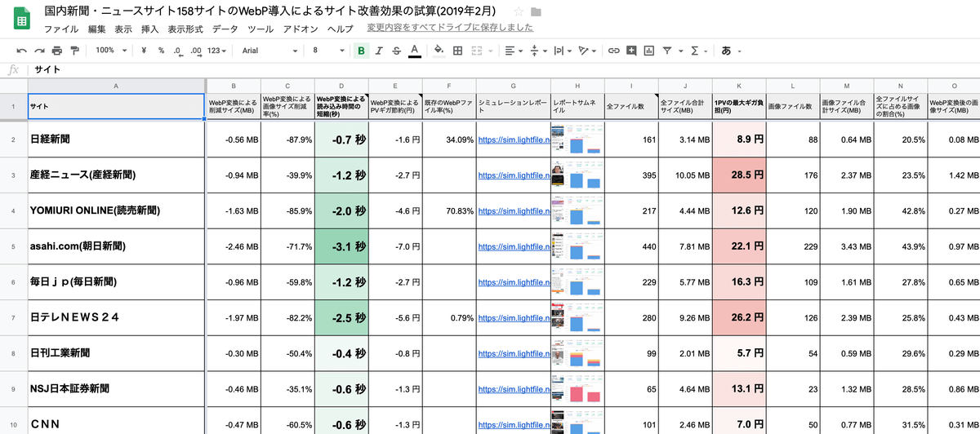Decrease decimal places
The width and height of the screenshot is (980, 434).
point(177,51)
